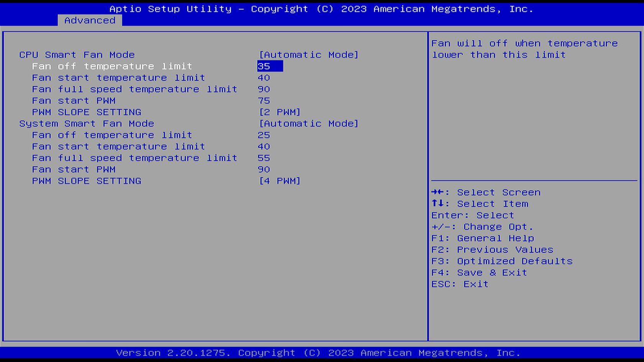
Task: Open the CPU PWM slope [2 PWM] option
Action: click(280, 112)
